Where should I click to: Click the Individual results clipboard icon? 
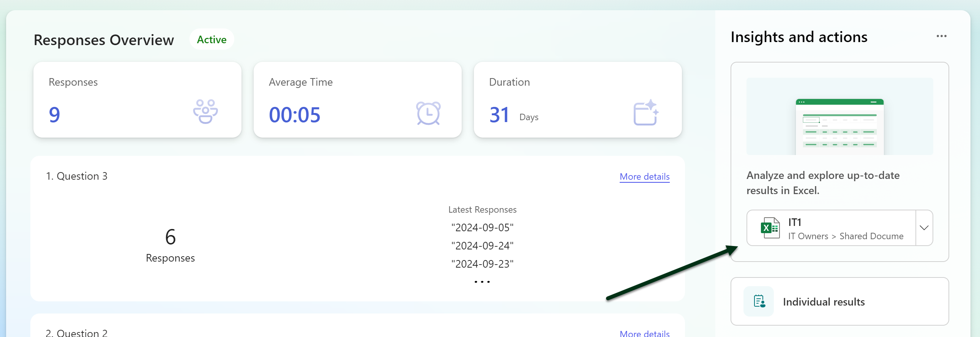point(759,301)
